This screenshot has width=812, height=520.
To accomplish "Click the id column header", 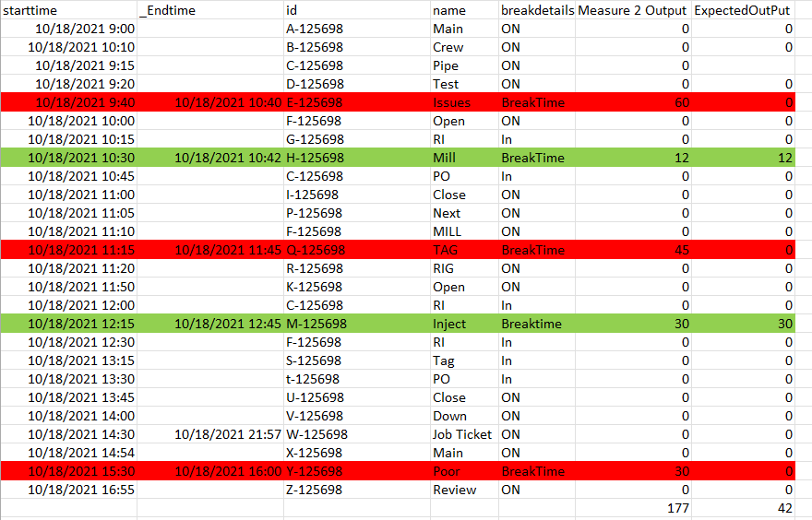I will tap(357, 10).
